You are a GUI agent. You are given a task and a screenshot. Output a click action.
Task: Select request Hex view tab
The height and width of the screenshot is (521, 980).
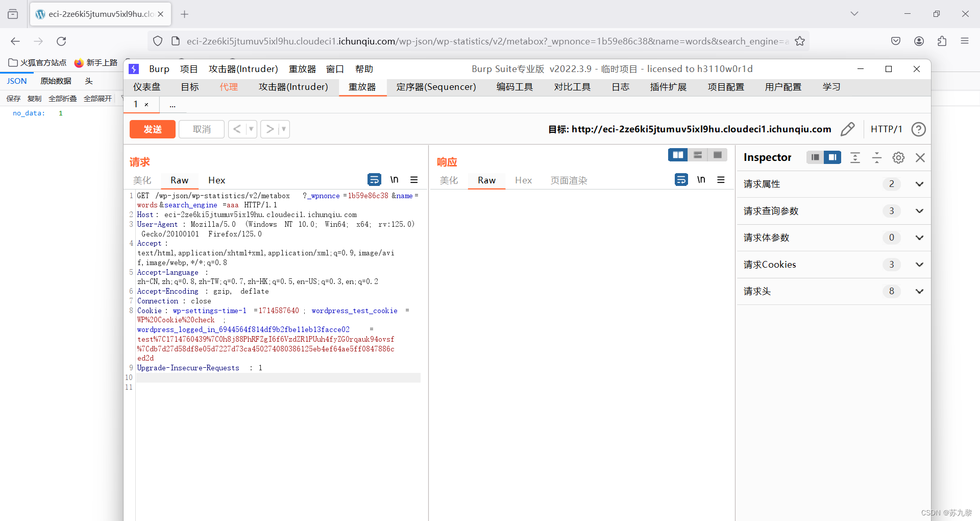(x=216, y=180)
